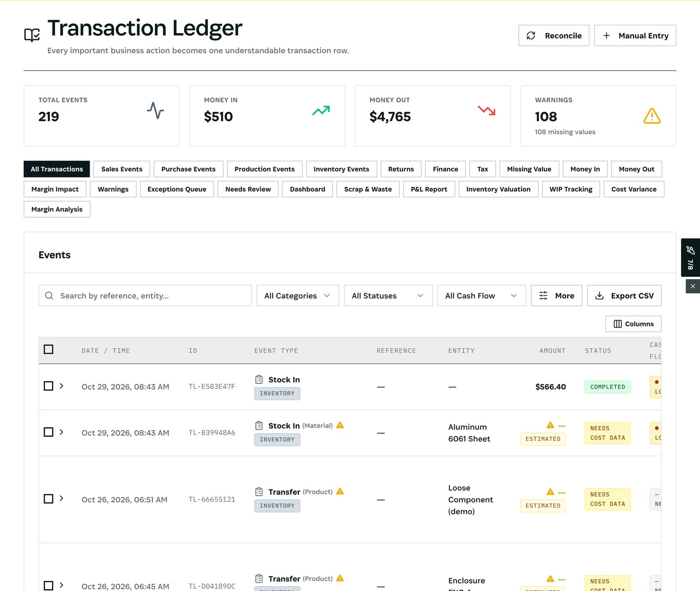
Task: Open the All Cash Flow dropdown
Action: [x=482, y=296]
